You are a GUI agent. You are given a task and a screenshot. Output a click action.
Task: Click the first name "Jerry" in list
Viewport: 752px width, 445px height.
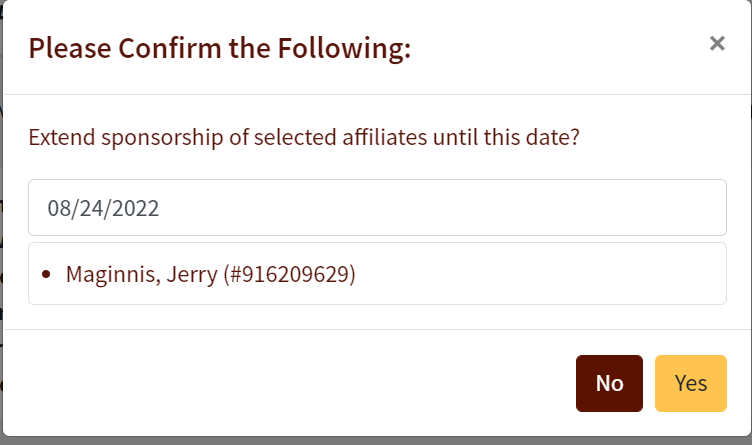pyautogui.click(x=187, y=274)
